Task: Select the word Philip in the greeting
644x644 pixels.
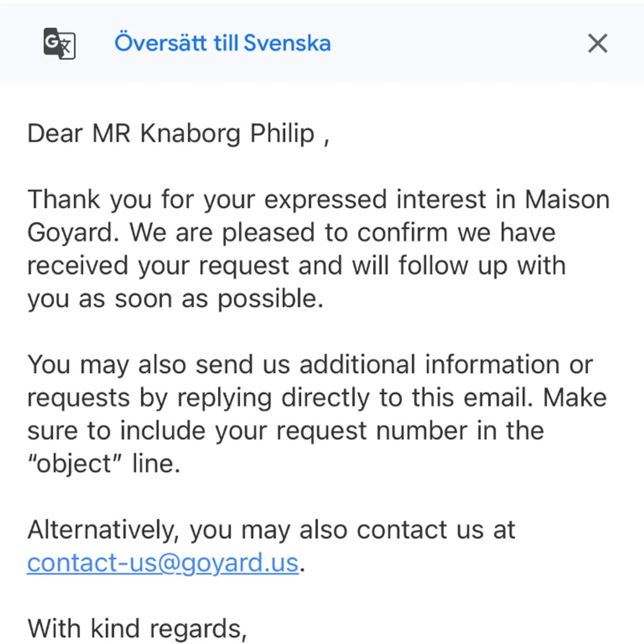Action: tap(282, 134)
